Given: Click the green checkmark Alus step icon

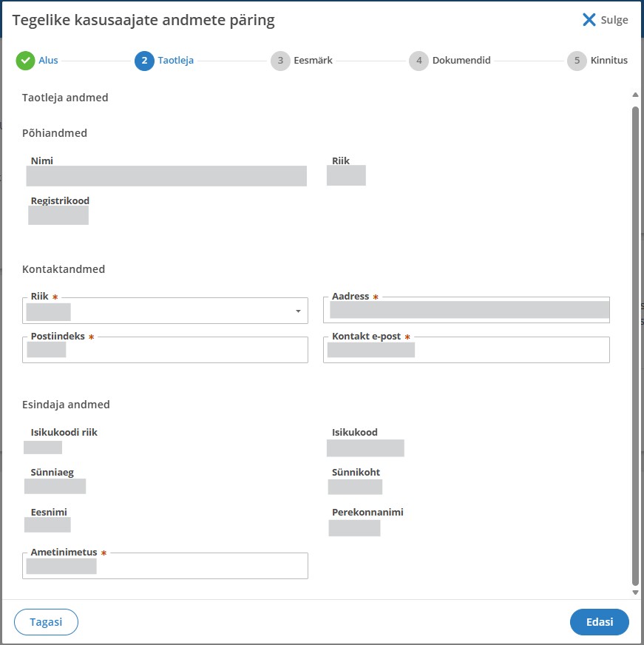Looking at the screenshot, I should click(x=25, y=61).
